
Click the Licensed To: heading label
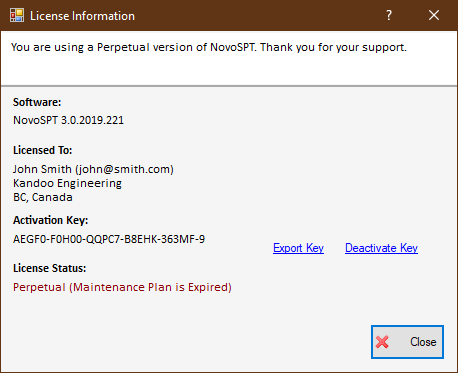pos(43,150)
